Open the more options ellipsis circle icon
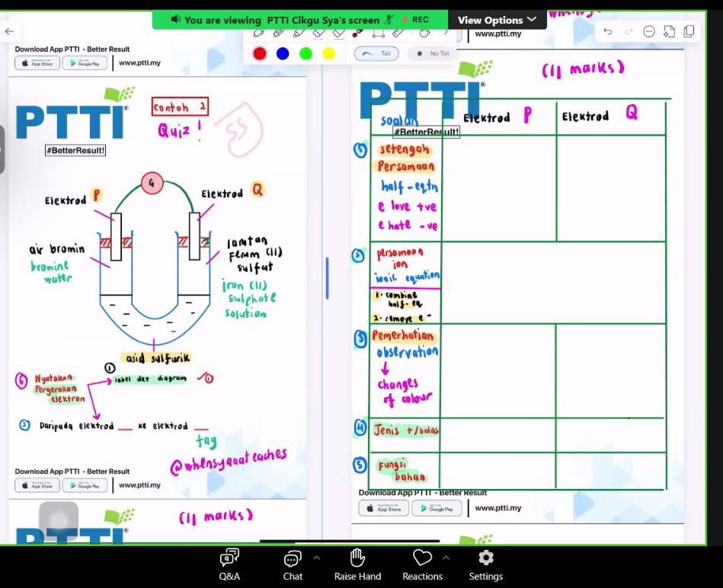This screenshot has width=723, height=588. tap(649, 31)
